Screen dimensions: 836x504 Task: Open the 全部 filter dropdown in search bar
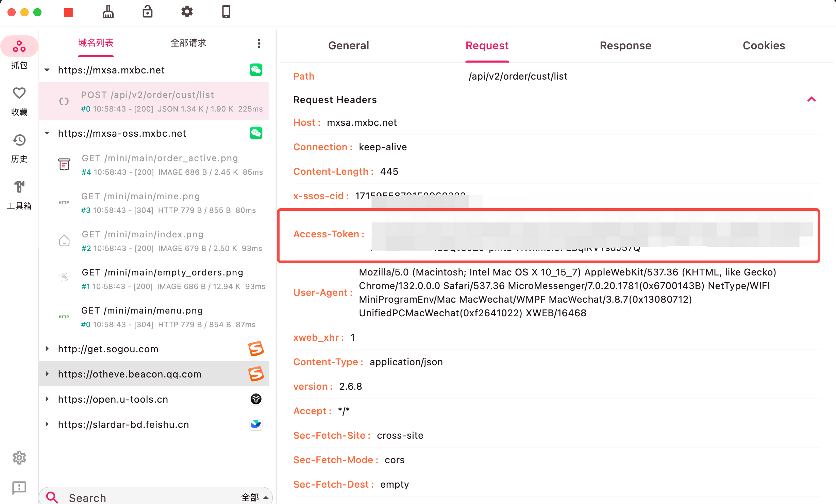click(255, 498)
